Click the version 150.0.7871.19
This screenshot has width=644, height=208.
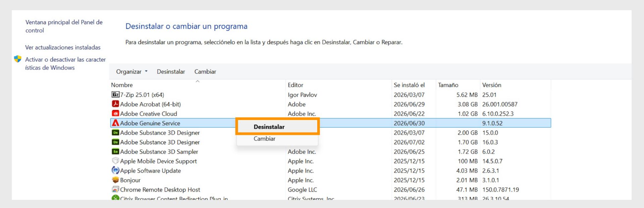500,189
